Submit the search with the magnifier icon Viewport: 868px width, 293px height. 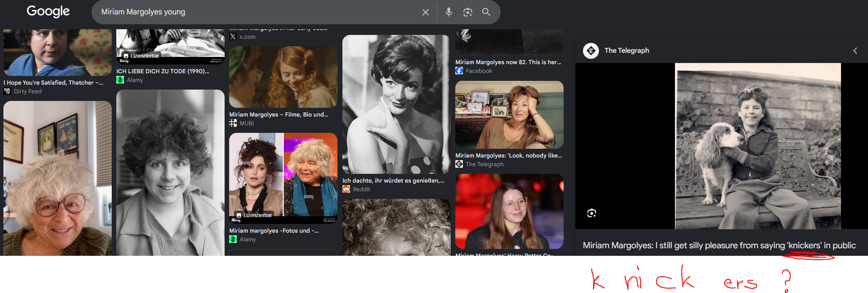[486, 12]
